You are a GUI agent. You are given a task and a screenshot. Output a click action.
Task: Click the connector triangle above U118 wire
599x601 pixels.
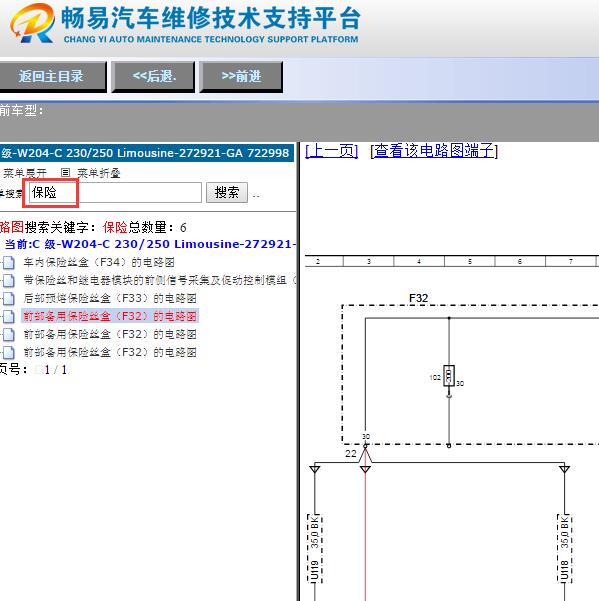(565, 469)
